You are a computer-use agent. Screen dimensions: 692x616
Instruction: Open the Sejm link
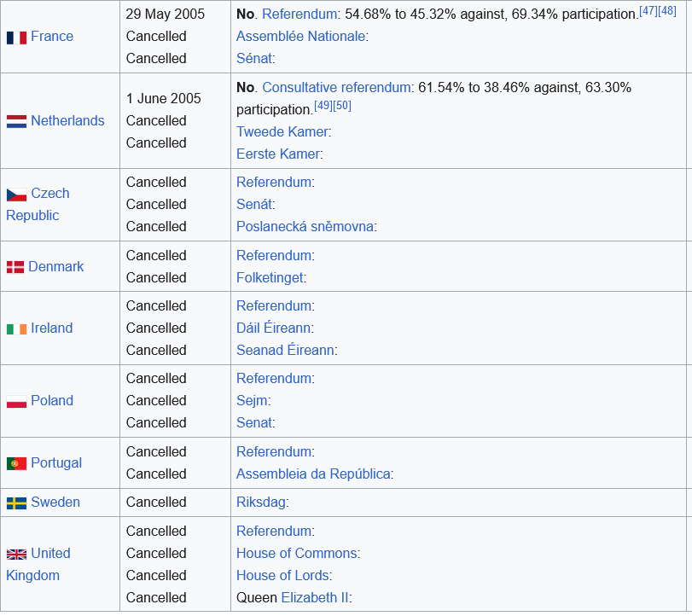[x=252, y=400]
